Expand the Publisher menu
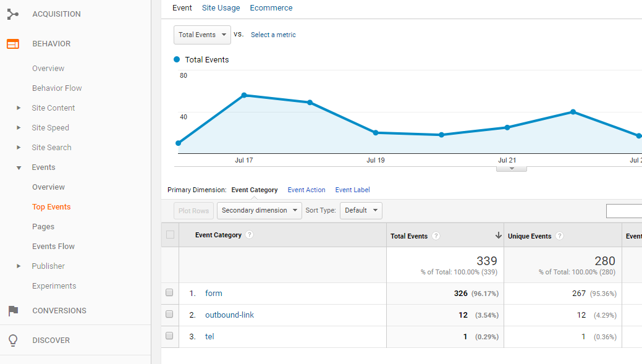The width and height of the screenshot is (642, 364). tap(19, 266)
